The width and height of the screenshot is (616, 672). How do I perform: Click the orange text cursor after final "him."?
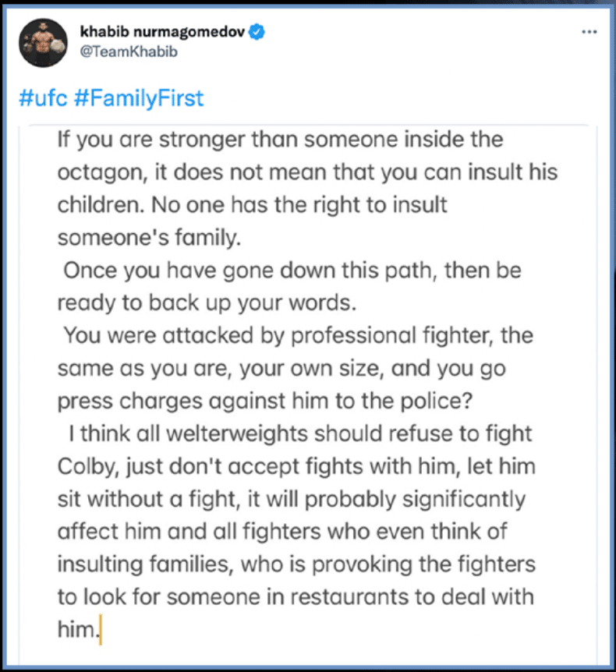101,628
